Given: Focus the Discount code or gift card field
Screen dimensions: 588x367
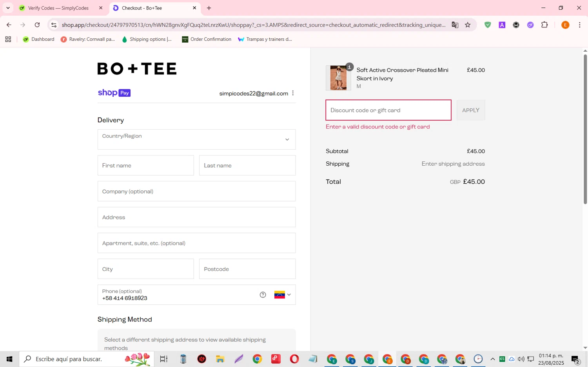Looking at the screenshot, I should (388, 110).
